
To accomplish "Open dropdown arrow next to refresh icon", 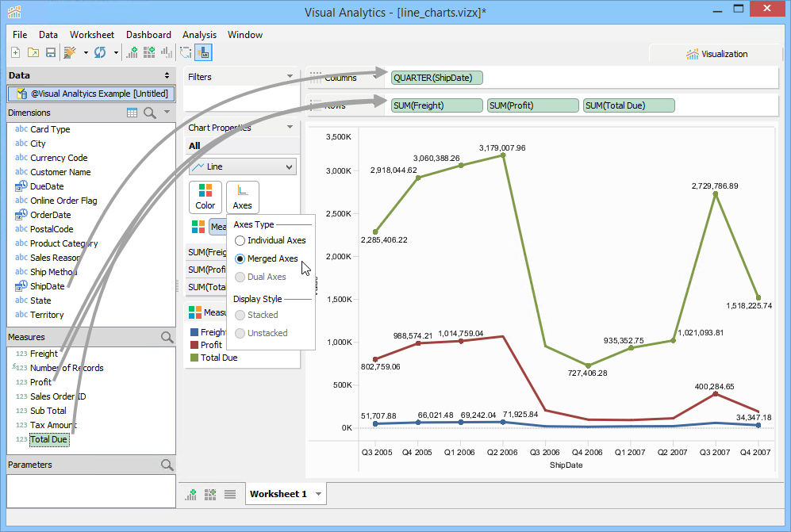I will click(x=116, y=52).
